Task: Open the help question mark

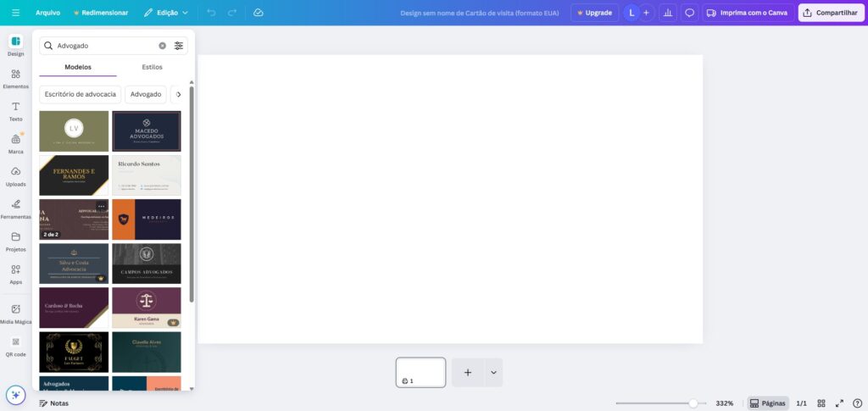Action: click(858, 403)
